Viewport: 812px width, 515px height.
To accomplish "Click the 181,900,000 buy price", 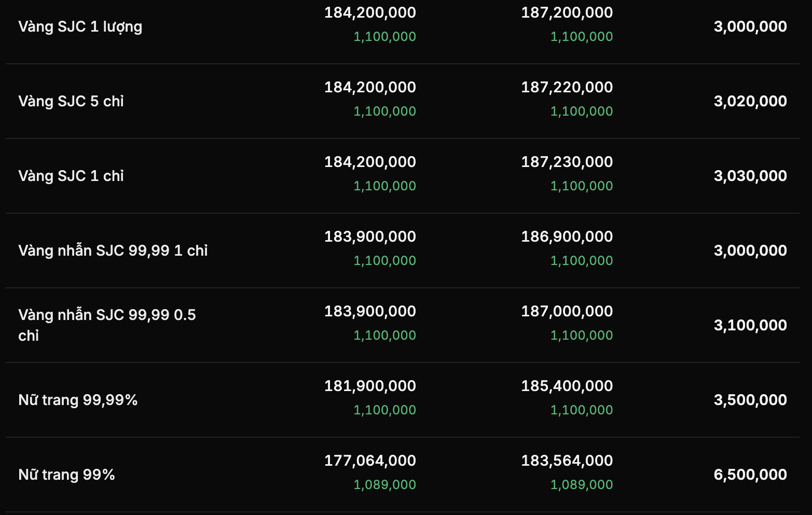I will click(x=370, y=386).
